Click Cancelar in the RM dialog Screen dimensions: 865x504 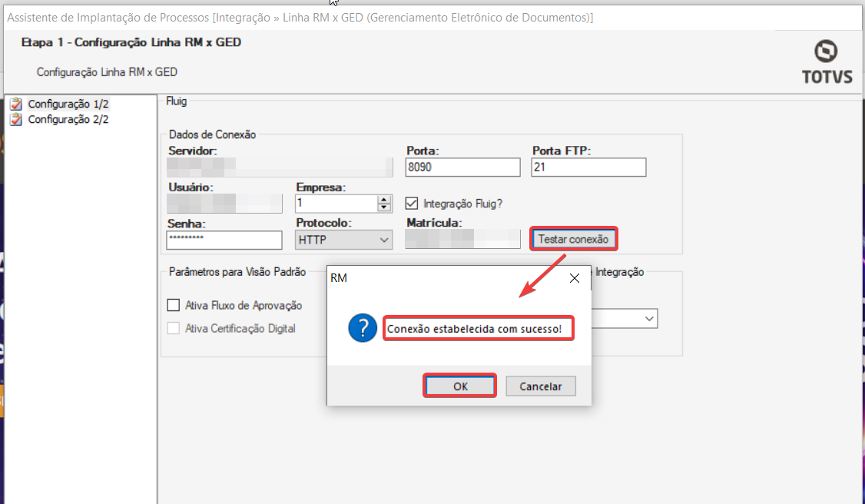pyautogui.click(x=541, y=386)
